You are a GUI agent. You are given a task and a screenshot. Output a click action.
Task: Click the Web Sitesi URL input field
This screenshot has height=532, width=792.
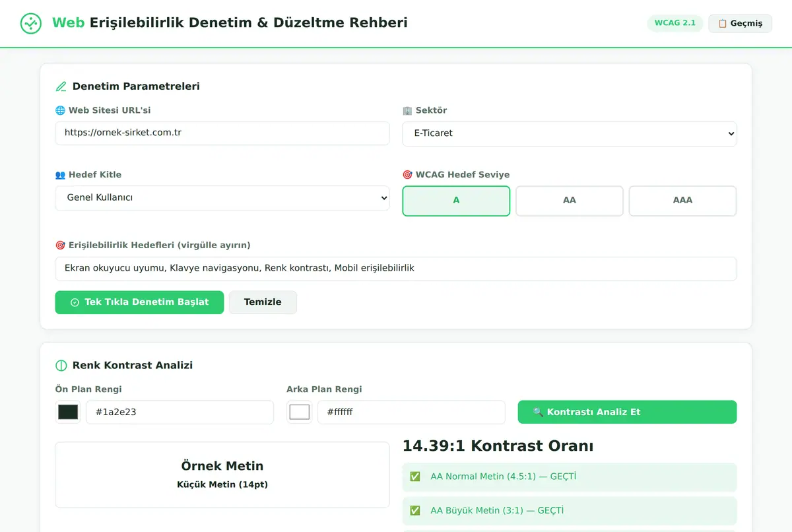(x=222, y=133)
